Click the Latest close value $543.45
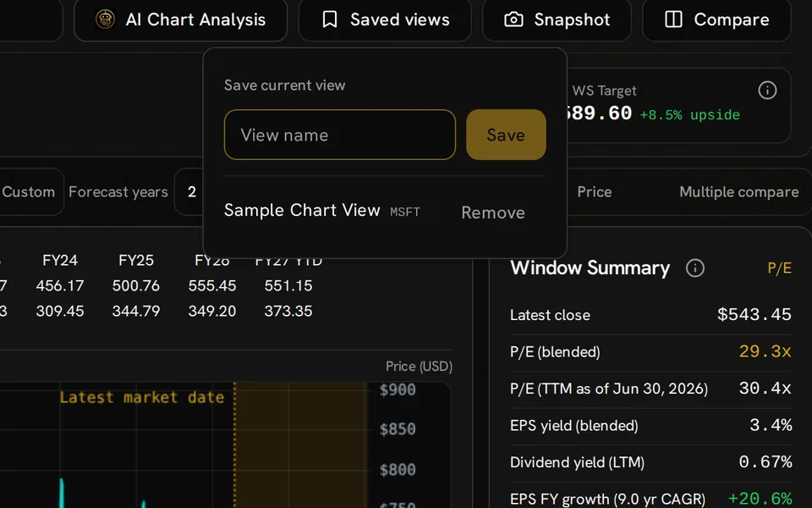This screenshot has height=508, width=812. [x=754, y=314]
